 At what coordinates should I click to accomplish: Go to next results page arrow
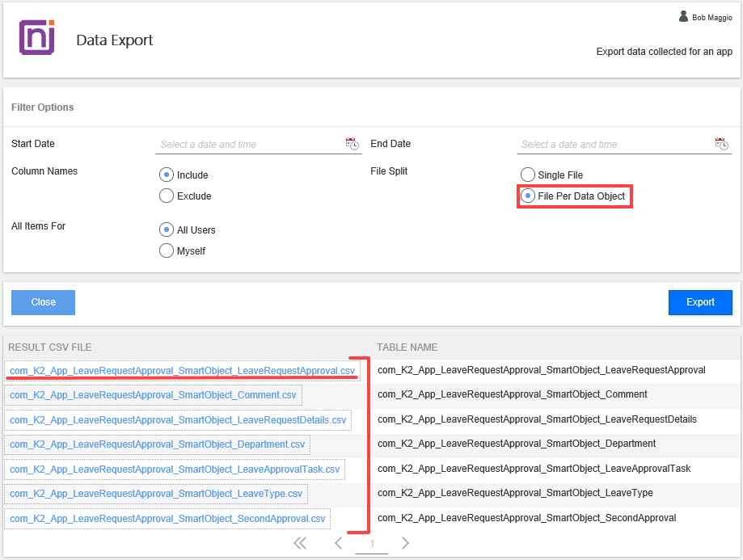405,543
